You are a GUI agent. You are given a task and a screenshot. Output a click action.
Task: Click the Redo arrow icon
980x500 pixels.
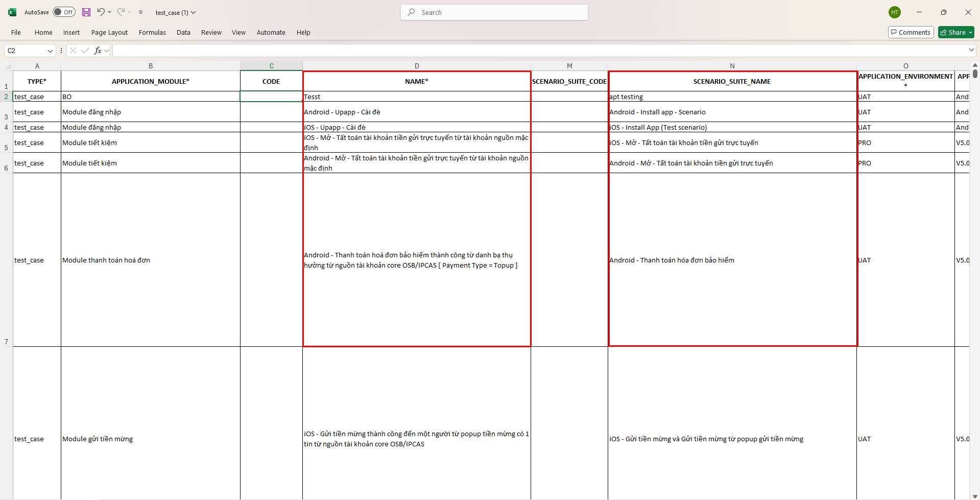(121, 12)
